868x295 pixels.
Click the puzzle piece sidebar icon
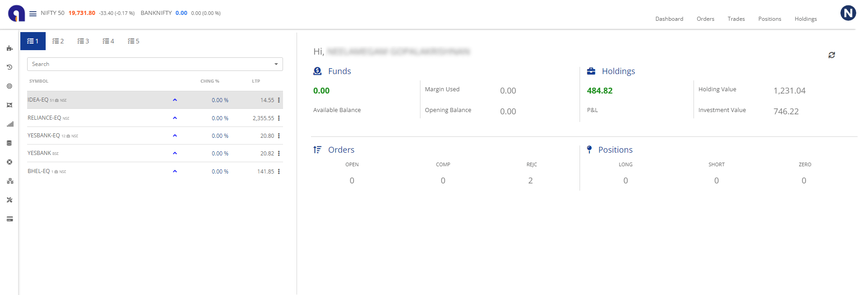[x=9, y=48]
